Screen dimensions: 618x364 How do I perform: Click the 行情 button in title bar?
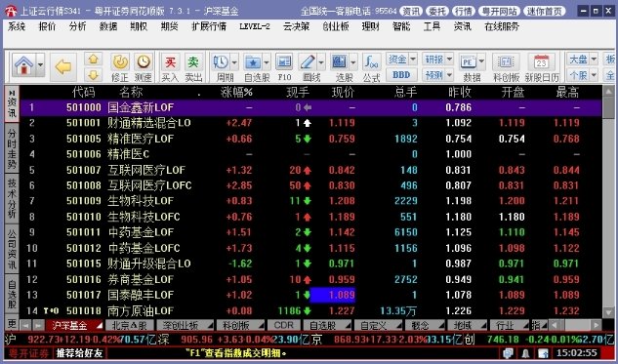pyautogui.click(x=464, y=11)
